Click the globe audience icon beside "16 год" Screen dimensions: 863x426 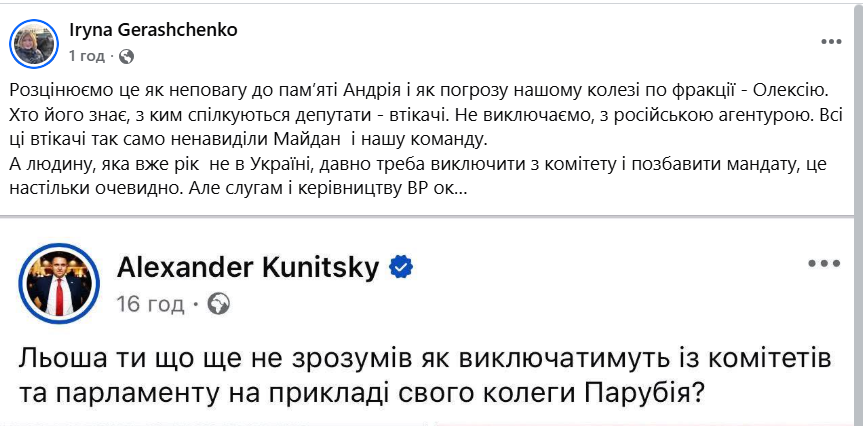point(218,302)
